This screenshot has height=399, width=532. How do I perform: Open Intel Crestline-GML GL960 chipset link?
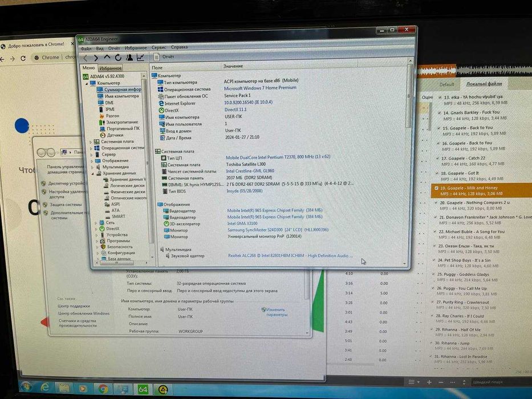coord(250,171)
